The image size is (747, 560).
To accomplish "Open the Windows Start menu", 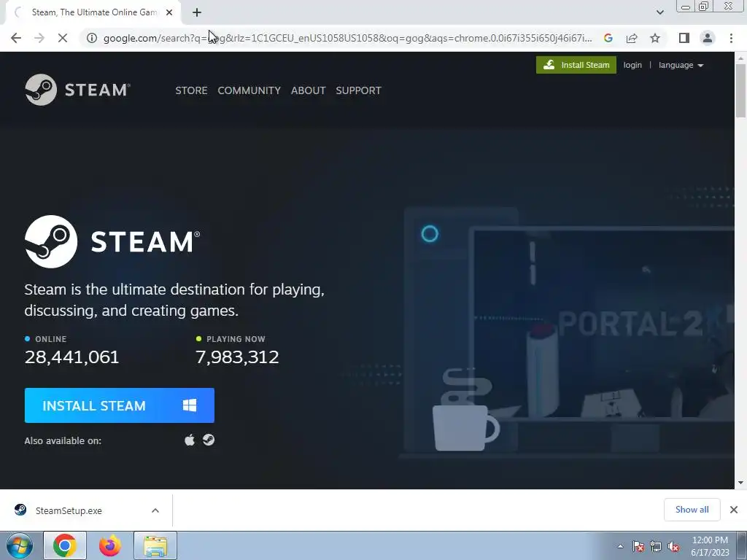I will click(20, 545).
